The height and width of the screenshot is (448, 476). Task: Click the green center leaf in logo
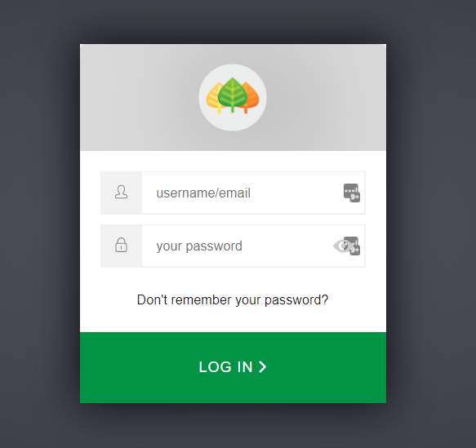coord(233,95)
